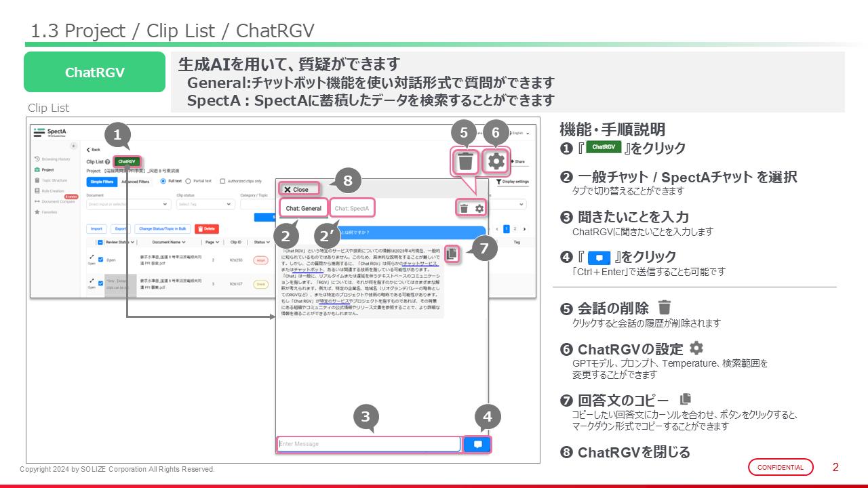Select the Chat: General tab
The width and height of the screenshot is (868, 488).
tap(304, 209)
